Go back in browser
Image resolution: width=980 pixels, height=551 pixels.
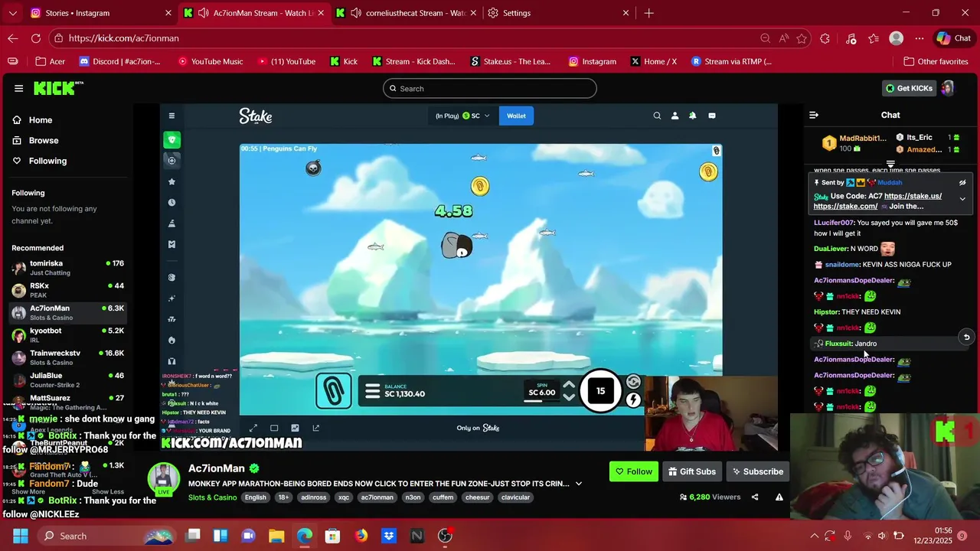tap(13, 38)
